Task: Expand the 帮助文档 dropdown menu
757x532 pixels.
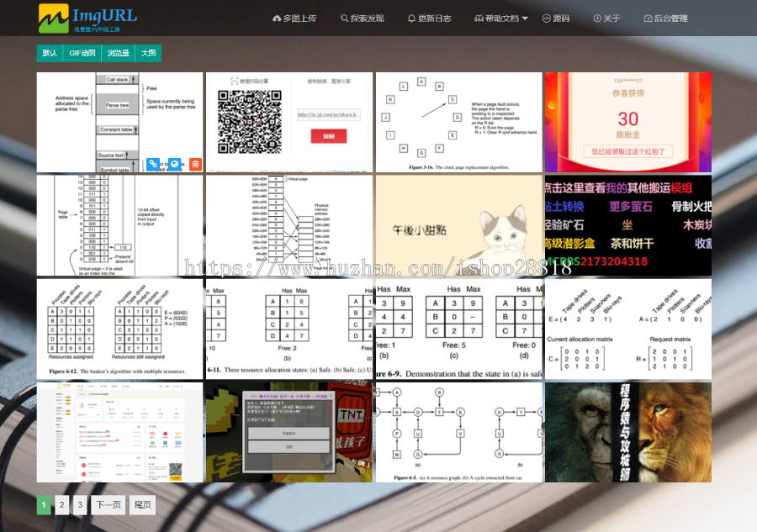Action: pos(501,18)
